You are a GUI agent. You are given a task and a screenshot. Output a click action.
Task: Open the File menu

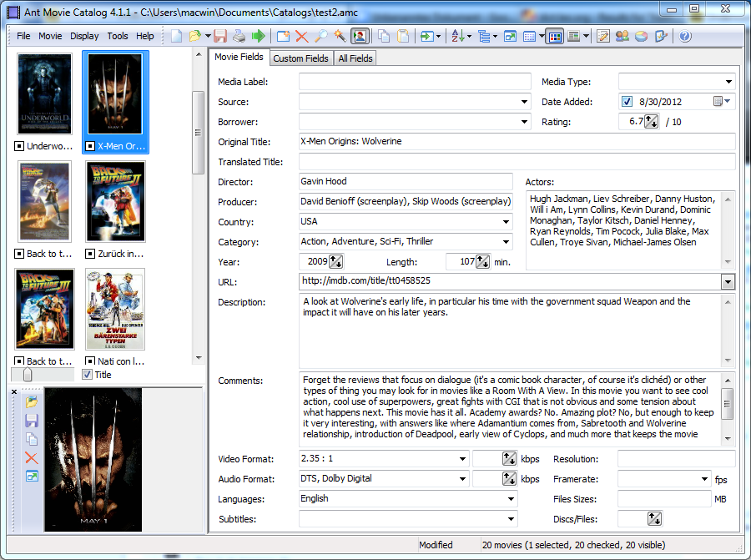[23, 36]
